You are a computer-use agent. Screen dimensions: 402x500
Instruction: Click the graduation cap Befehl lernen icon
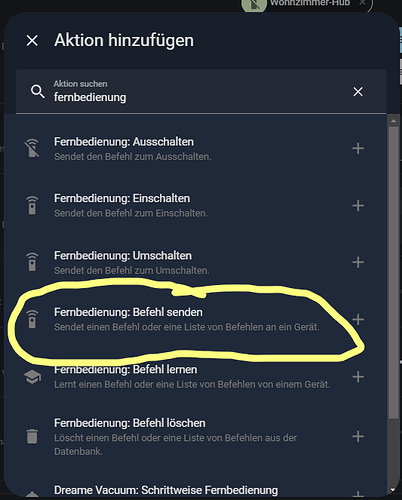32,377
